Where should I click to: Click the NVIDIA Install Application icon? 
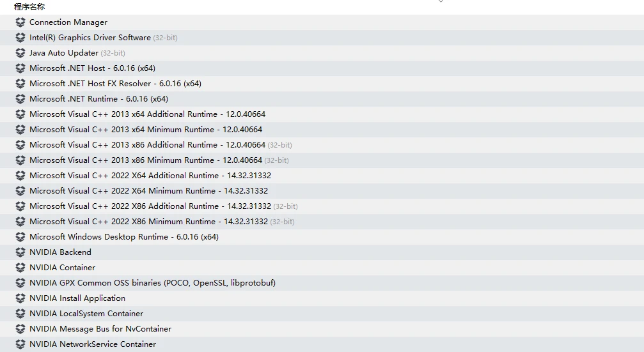pyautogui.click(x=20, y=298)
